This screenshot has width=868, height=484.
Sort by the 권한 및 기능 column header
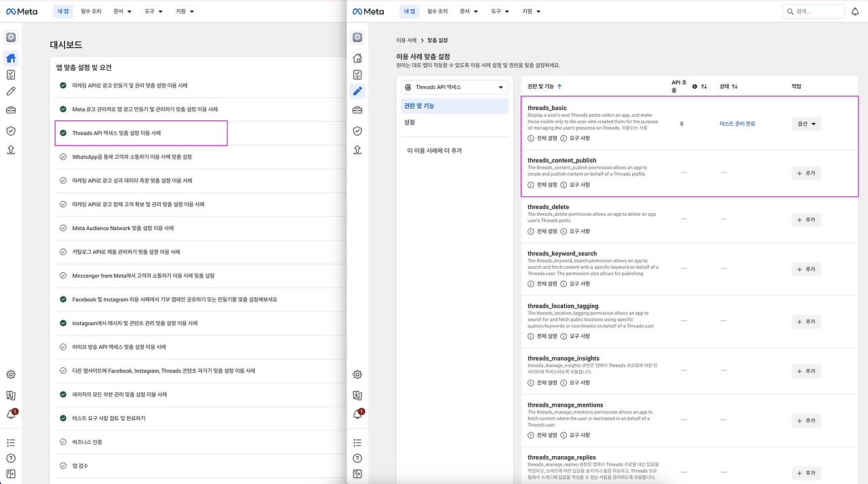(x=545, y=87)
